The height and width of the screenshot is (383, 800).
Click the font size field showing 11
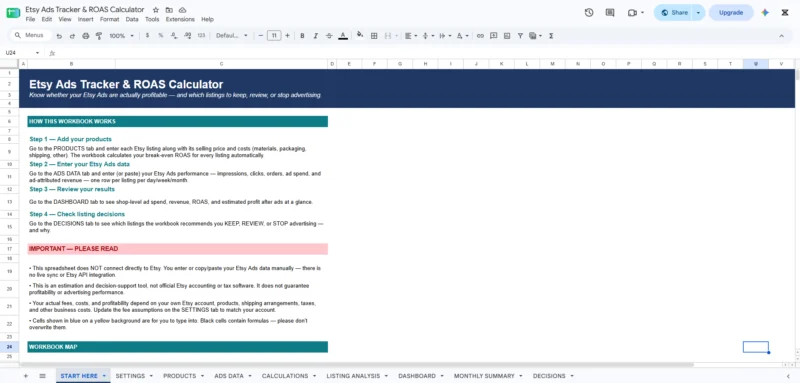(274, 36)
